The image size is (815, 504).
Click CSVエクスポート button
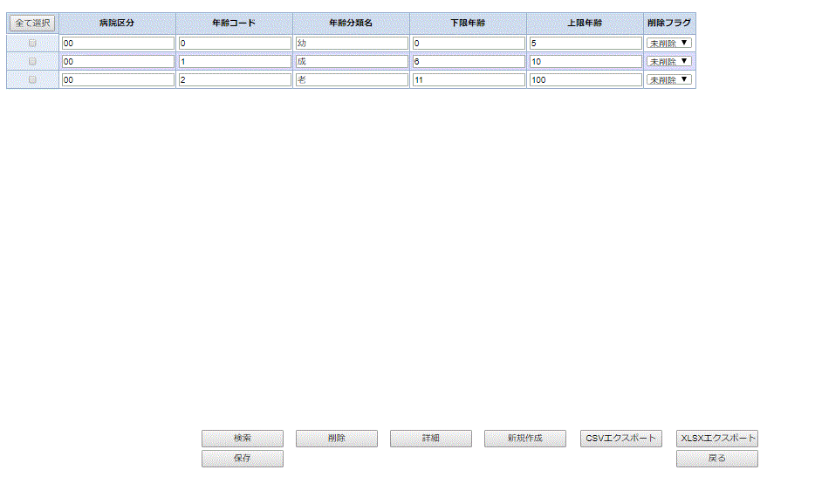coord(621,438)
